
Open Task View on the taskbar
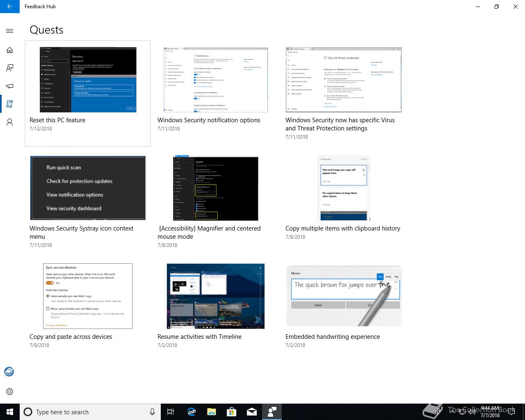click(171, 412)
